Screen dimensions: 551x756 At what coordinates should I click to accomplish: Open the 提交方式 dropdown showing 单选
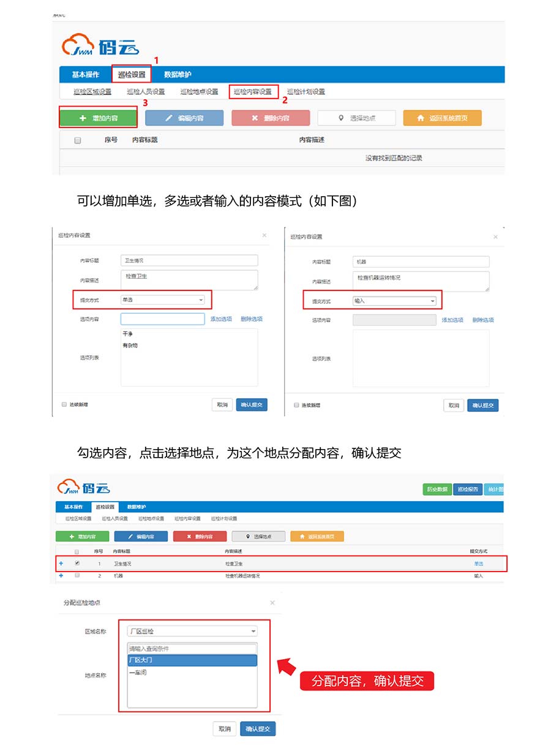click(x=162, y=300)
